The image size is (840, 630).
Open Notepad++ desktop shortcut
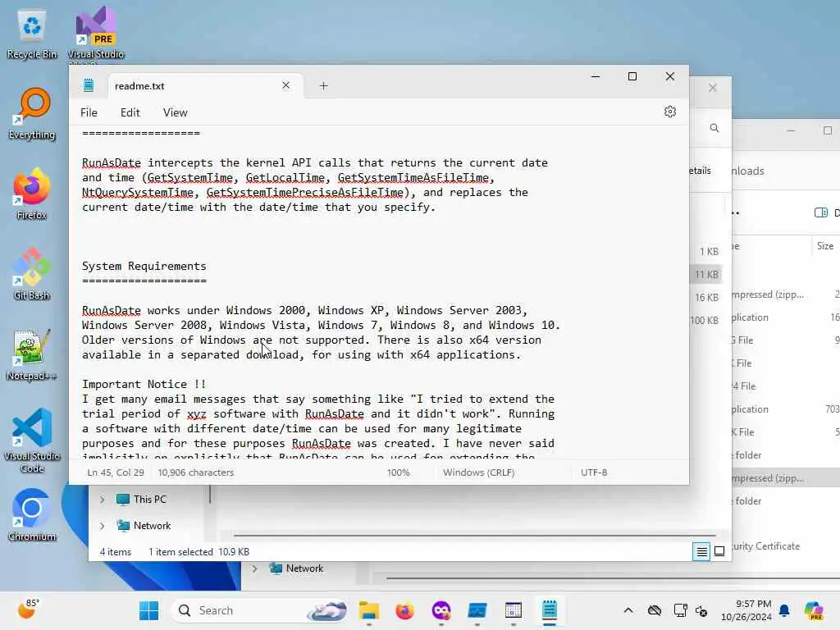coord(32,354)
